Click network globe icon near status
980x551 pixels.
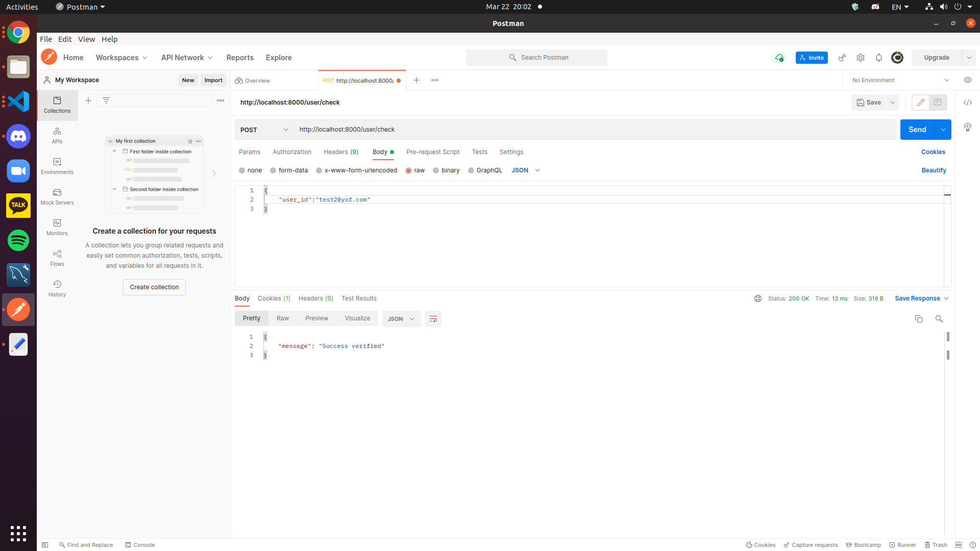point(758,298)
